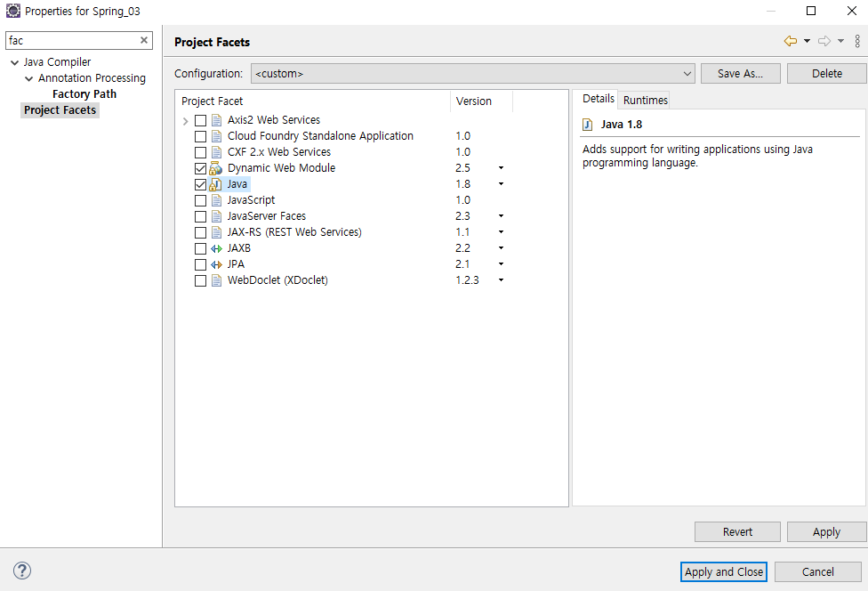The width and height of the screenshot is (868, 591).
Task: Check the WebDoclet (XDoclet) checkbox
Action: click(200, 281)
